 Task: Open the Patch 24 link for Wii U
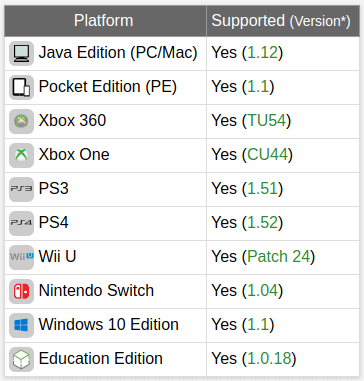click(279, 257)
